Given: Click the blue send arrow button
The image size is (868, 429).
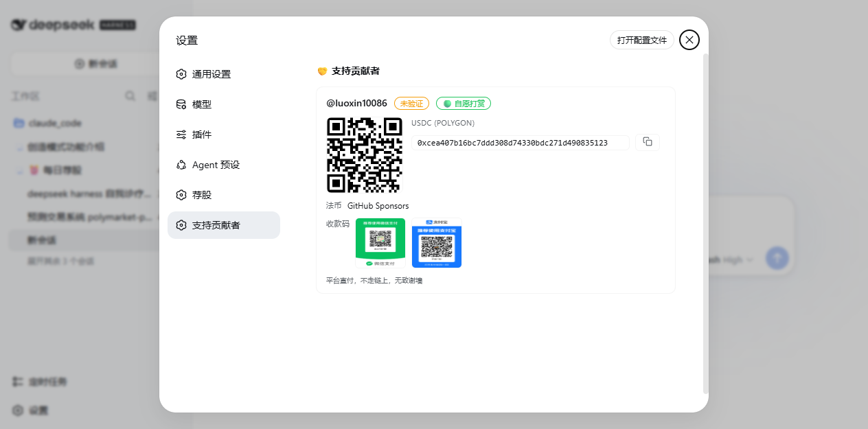Looking at the screenshot, I should point(777,258).
